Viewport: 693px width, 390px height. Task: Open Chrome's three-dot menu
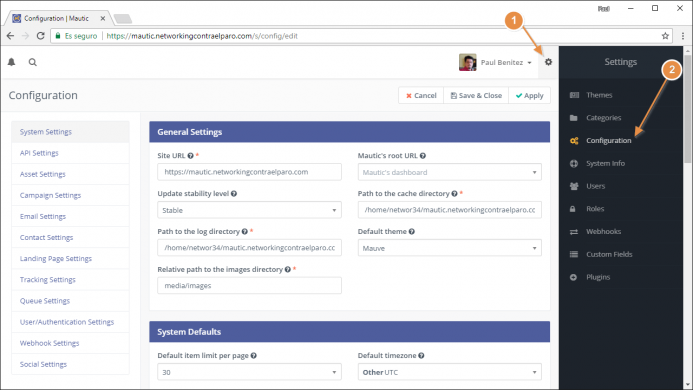tap(683, 36)
